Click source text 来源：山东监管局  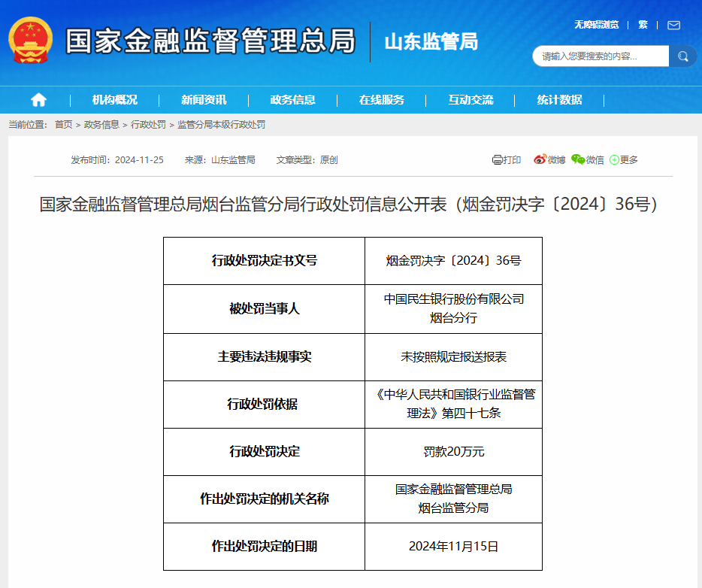pyautogui.click(x=219, y=160)
